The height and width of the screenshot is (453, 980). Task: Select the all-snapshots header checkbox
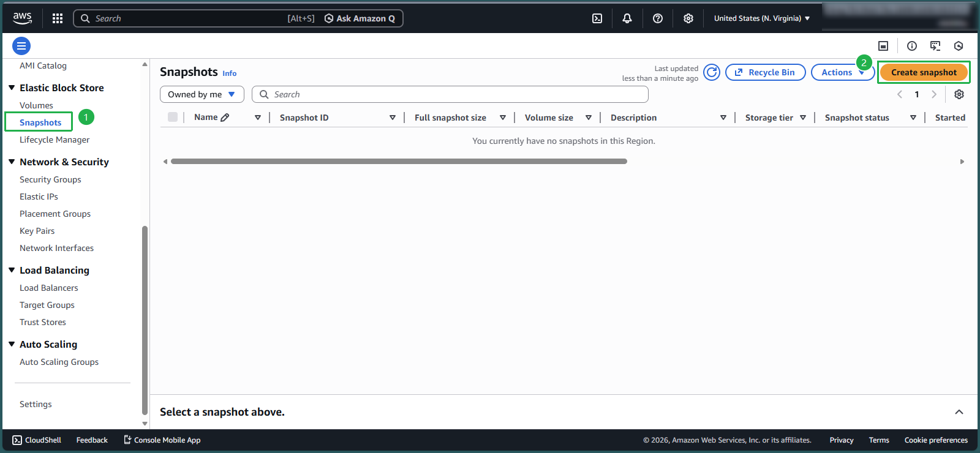click(173, 117)
